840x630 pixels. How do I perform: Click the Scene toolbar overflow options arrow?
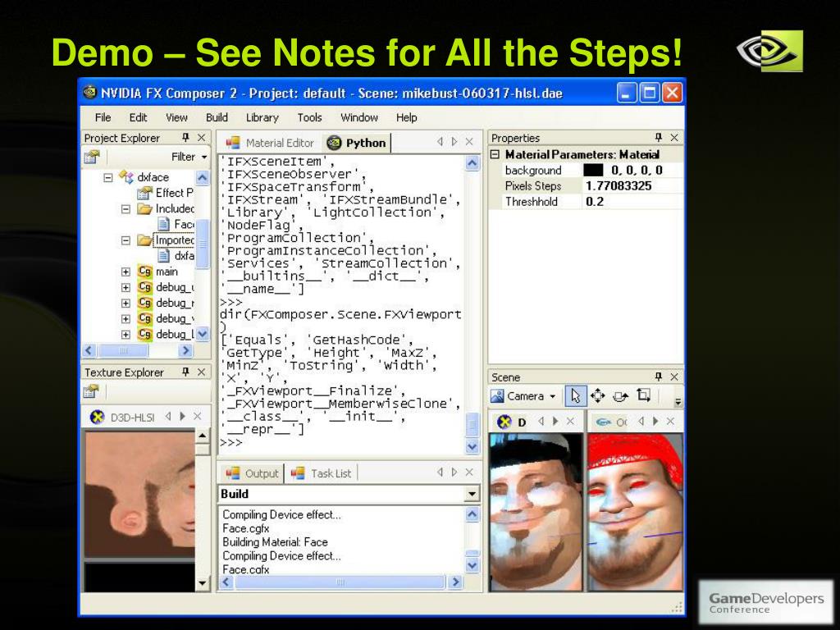(x=678, y=401)
